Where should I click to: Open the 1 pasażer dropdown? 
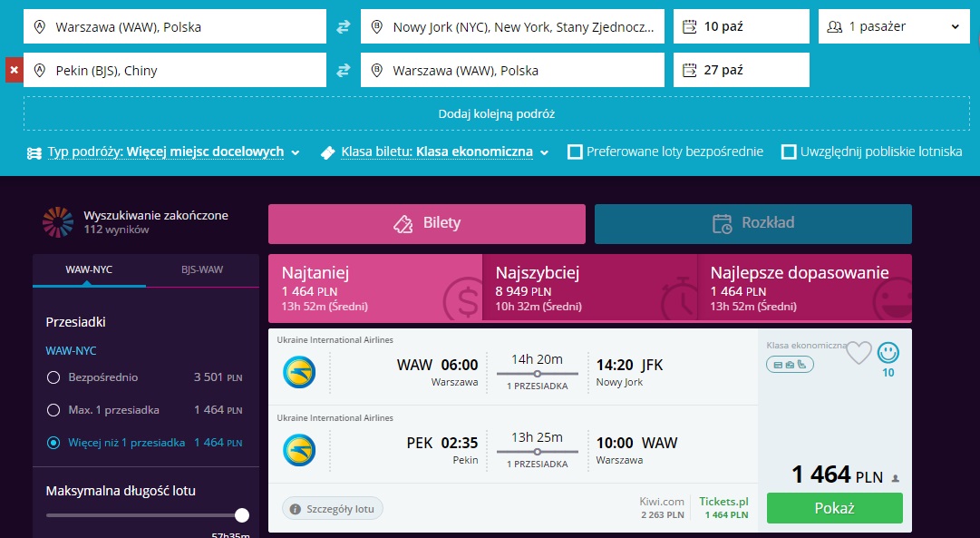[894, 27]
